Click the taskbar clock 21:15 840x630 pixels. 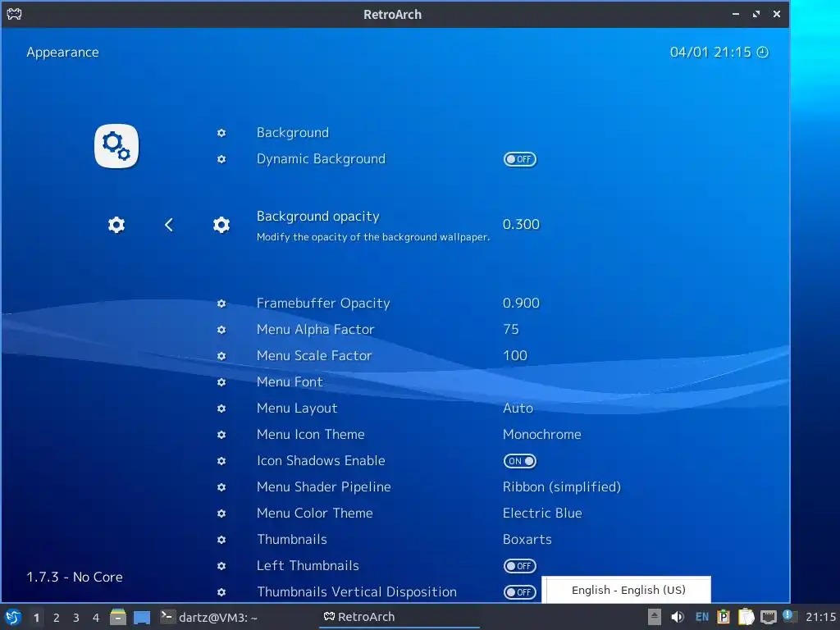(x=820, y=617)
